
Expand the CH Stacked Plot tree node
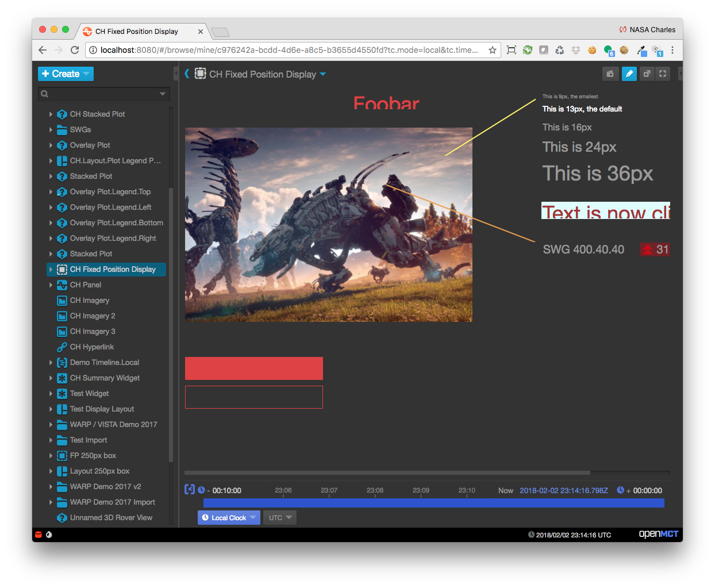point(51,114)
